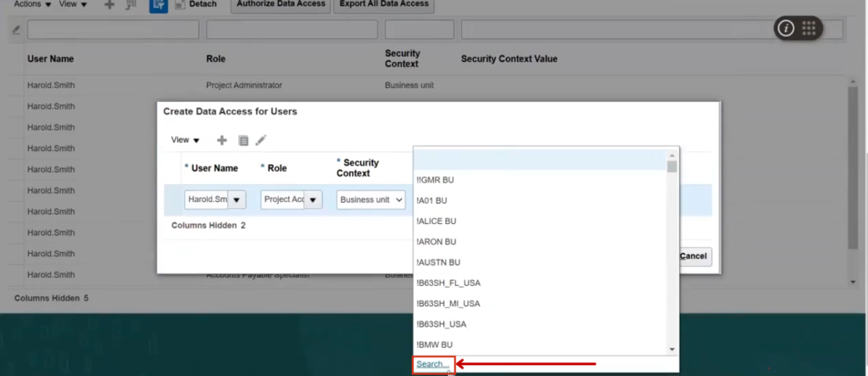
Task: Open the apps grid icon at top right
Action: 809,28
